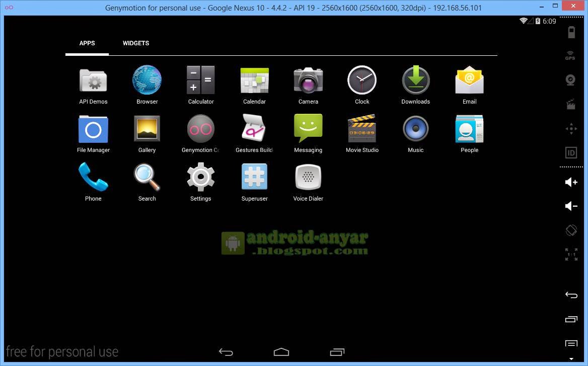Maximize the Genymotion window
Screen dimensions: 588x366
click(x=555, y=6)
